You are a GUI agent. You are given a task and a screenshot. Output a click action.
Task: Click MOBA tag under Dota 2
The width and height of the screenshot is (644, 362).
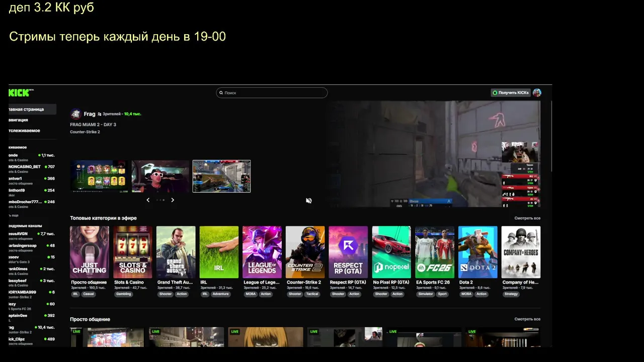(x=466, y=294)
